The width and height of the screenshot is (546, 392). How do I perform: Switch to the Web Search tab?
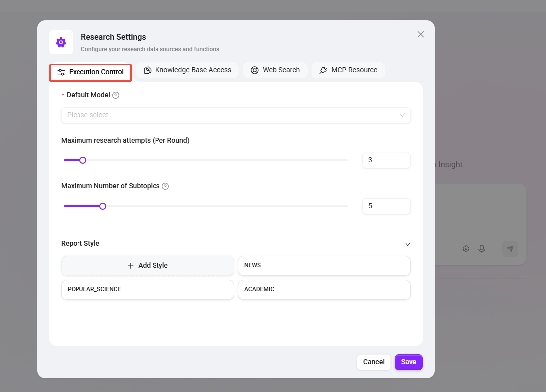[x=275, y=70]
